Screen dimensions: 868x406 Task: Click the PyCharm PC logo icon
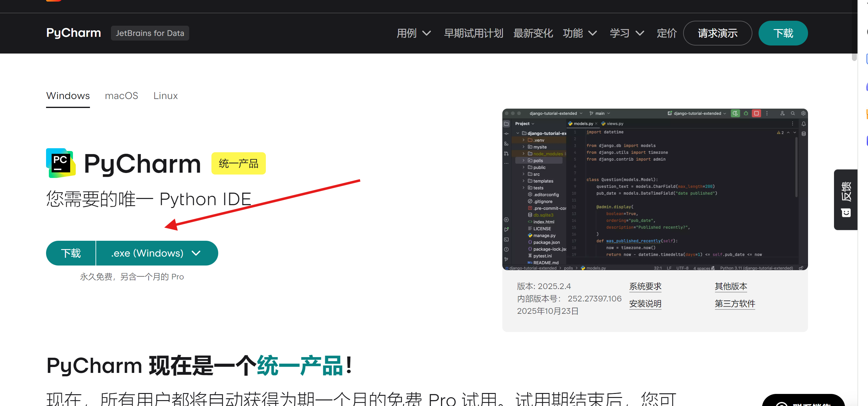pyautogui.click(x=61, y=163)
